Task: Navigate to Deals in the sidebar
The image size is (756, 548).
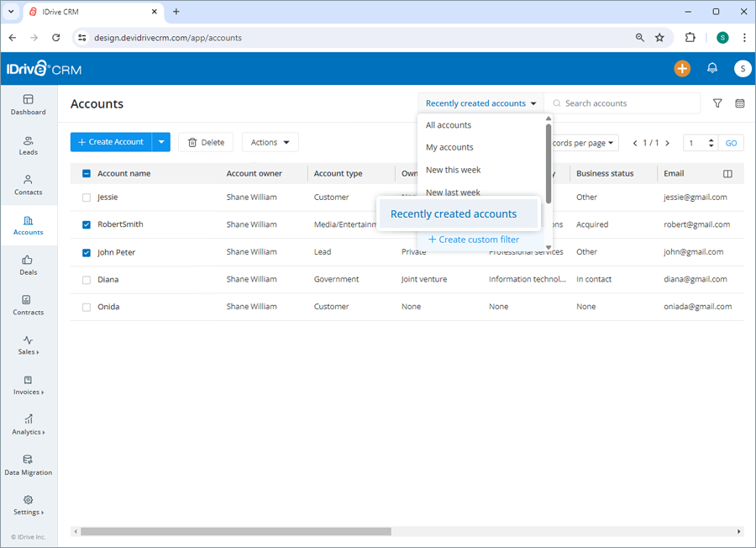Action: click(x=28, y=266)
